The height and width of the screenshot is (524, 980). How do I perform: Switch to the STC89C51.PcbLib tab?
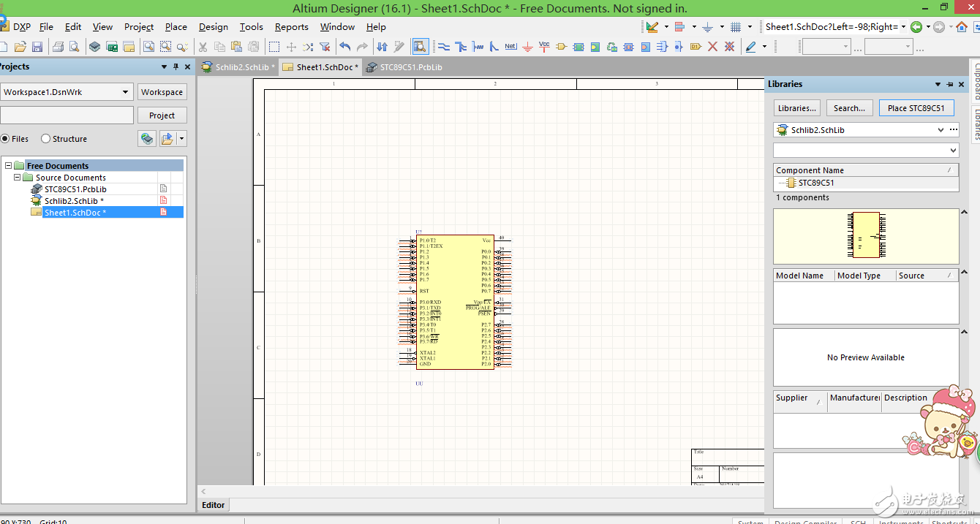(x=411, y=67)
